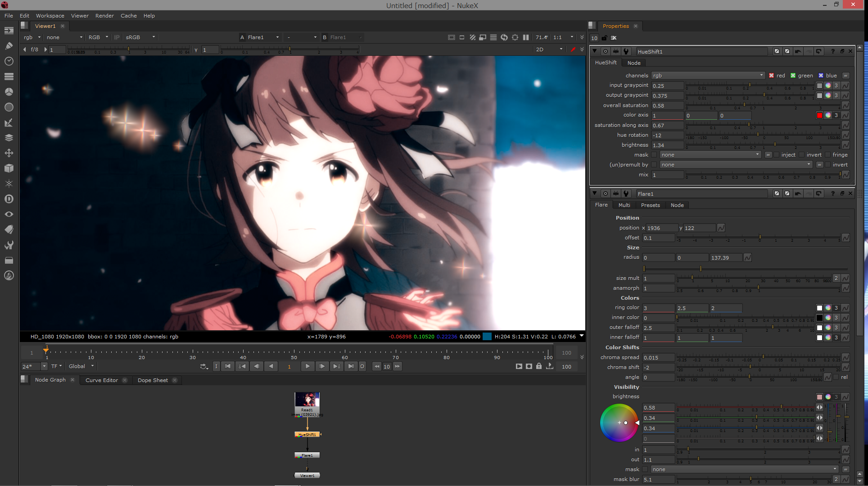Click the red color axis swatch
868x486 pixels.
[819, 115]
